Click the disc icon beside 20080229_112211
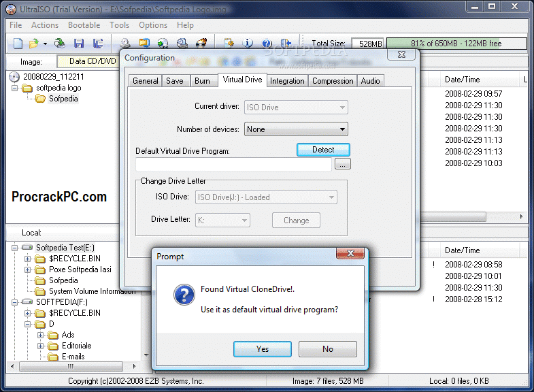The width and height of the screenshot is (534, 392). (14, 77)
